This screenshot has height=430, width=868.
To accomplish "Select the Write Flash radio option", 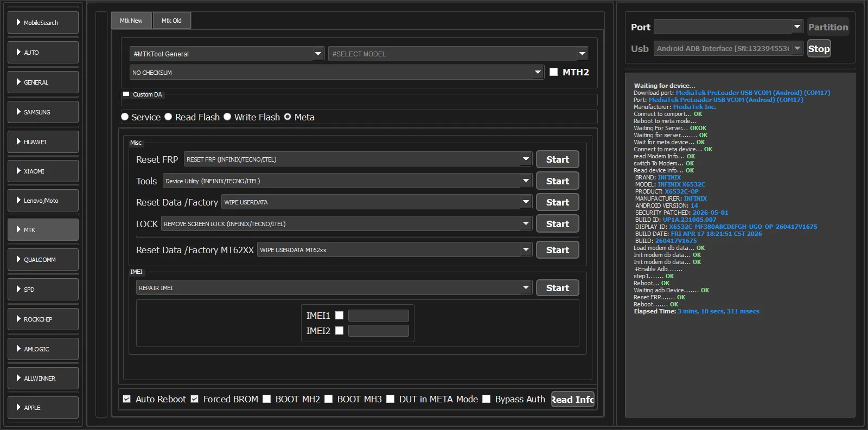I will tap(227, 117).
